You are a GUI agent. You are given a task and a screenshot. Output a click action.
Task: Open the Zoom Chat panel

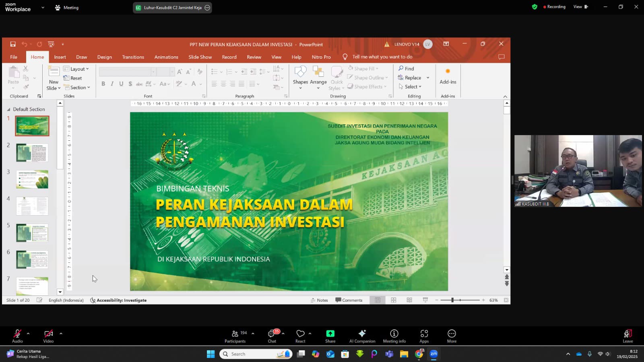[x=272, y=336]
